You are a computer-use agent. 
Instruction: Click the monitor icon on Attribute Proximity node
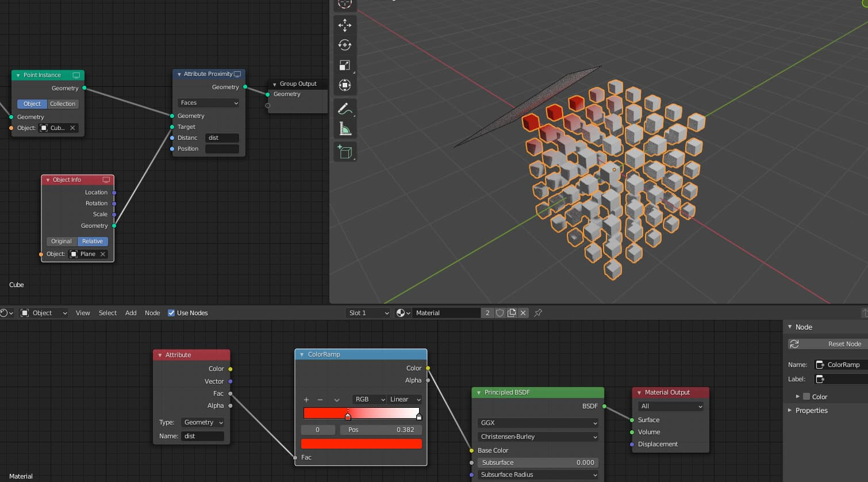[x=237, y=74]
